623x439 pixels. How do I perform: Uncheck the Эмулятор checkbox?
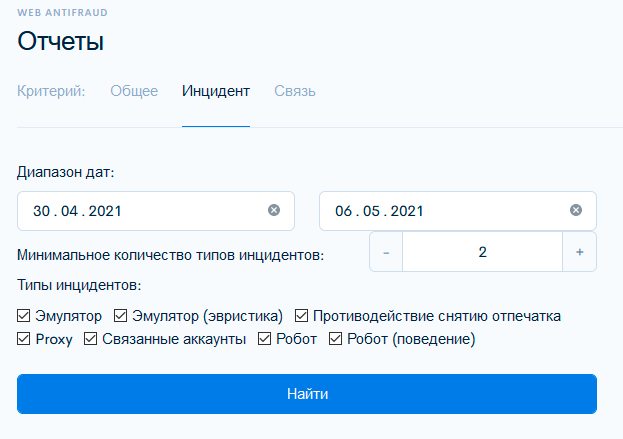coord(24,316)
